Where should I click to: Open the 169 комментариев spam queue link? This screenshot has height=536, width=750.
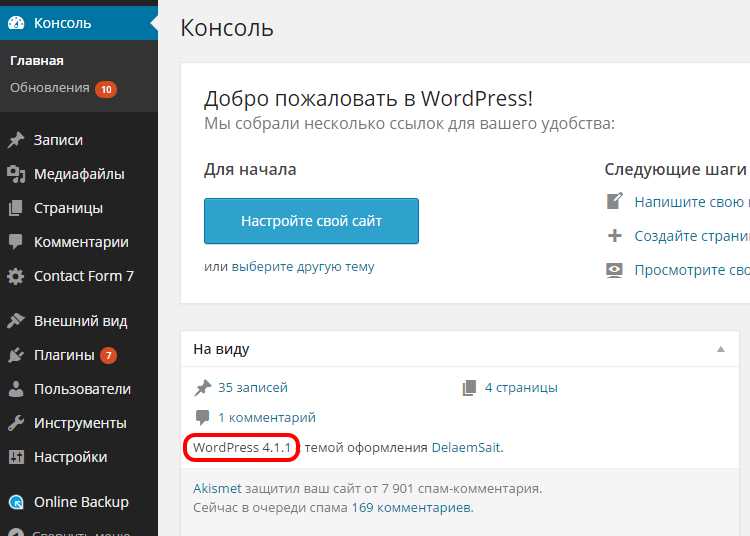412,507
